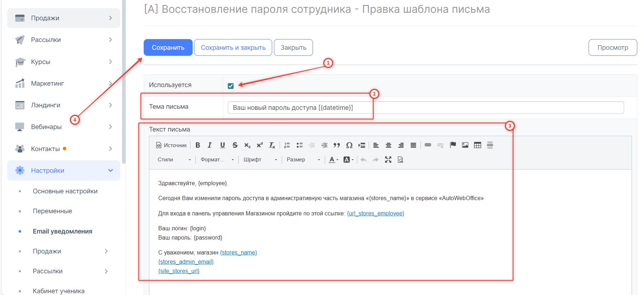Viewport: 644px width, 295px height.
Task: Switch editor to Источник source mode
Action: 171,145
